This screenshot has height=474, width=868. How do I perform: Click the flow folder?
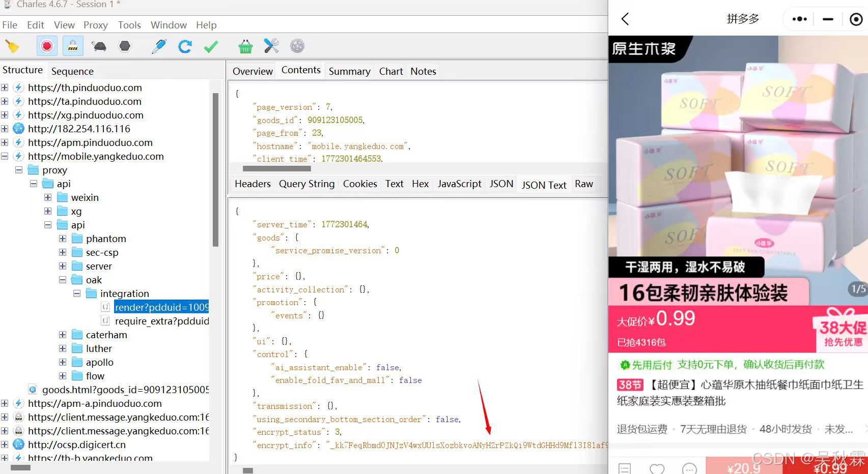click(x=95, y=376)
